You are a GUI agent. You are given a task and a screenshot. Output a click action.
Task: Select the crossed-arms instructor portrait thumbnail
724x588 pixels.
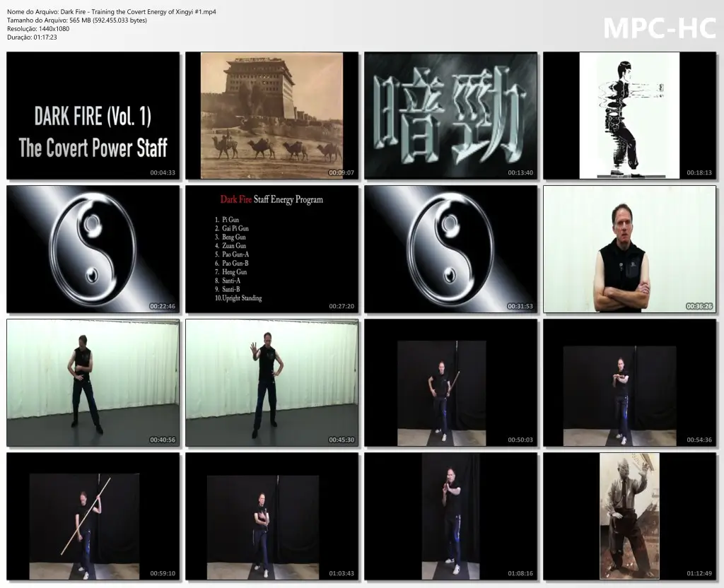[629, 249]
